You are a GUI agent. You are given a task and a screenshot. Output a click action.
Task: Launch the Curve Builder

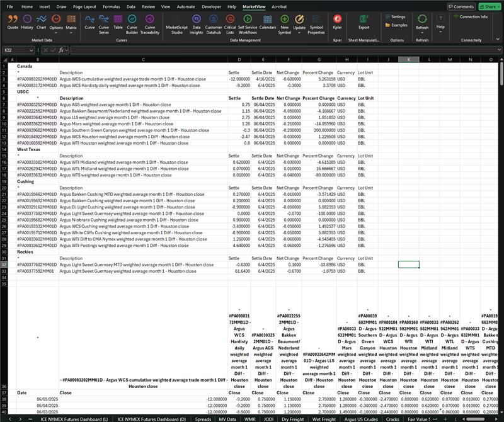tap(132, 25)
